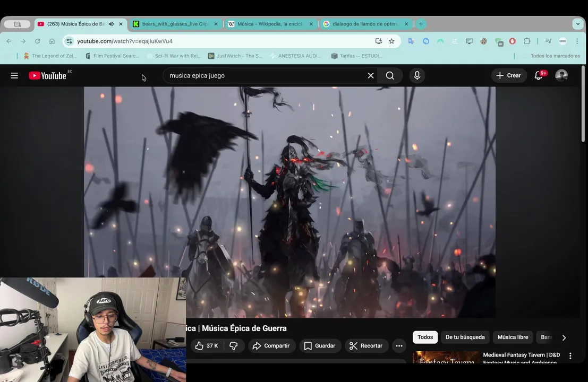Go back with browser back arrow
The image size is (588, 382).
(x=9, y=41)
